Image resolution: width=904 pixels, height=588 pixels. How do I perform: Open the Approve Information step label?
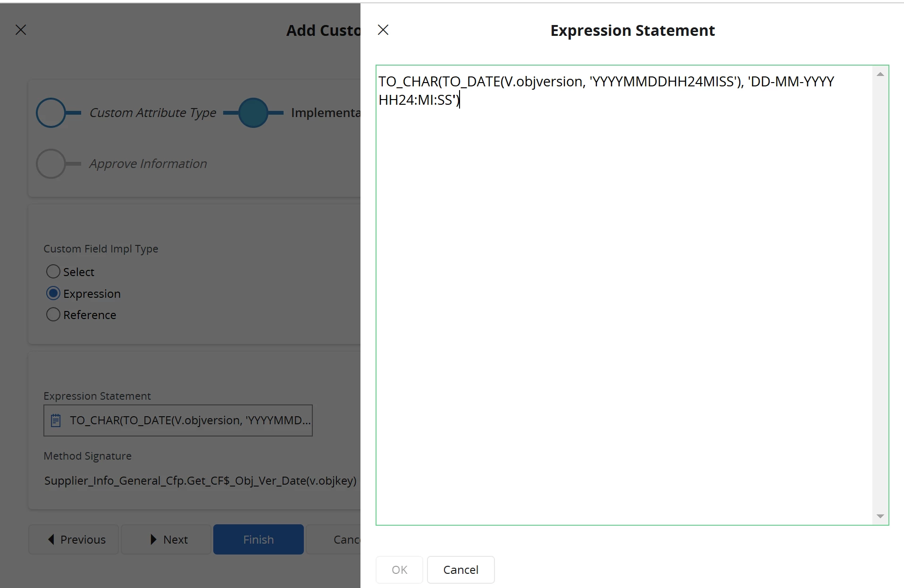148,164
